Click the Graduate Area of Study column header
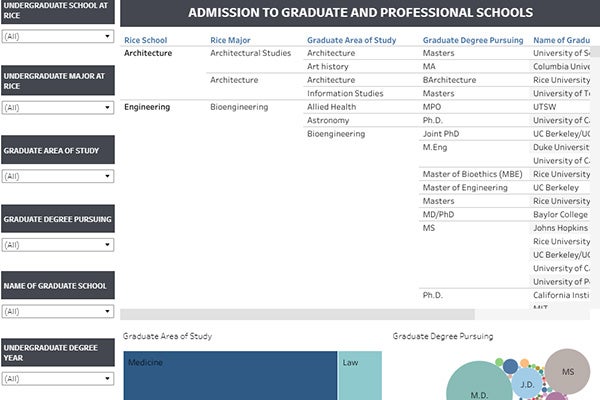Viewport: 600px width, 400px height. pyautogui.click(x=351, y=40)
